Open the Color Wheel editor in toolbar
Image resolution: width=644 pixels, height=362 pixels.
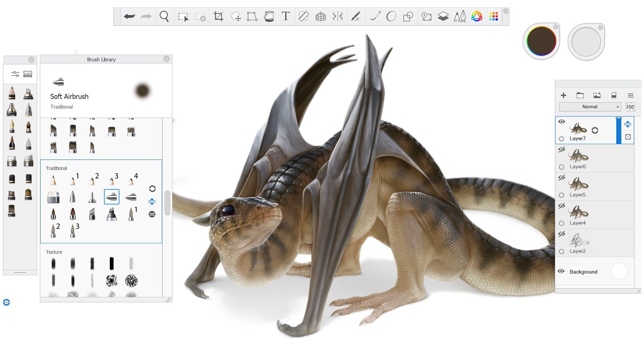pyautogui.click(x=477, y=16)
